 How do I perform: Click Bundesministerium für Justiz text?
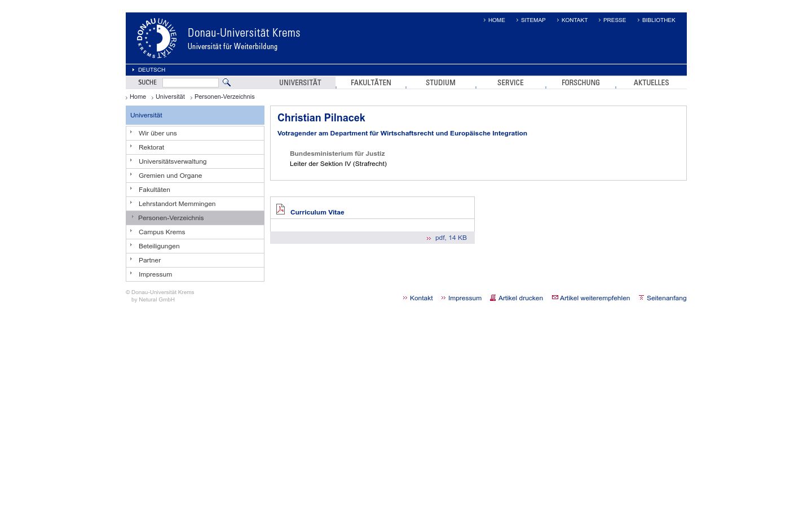coord(337,154)
